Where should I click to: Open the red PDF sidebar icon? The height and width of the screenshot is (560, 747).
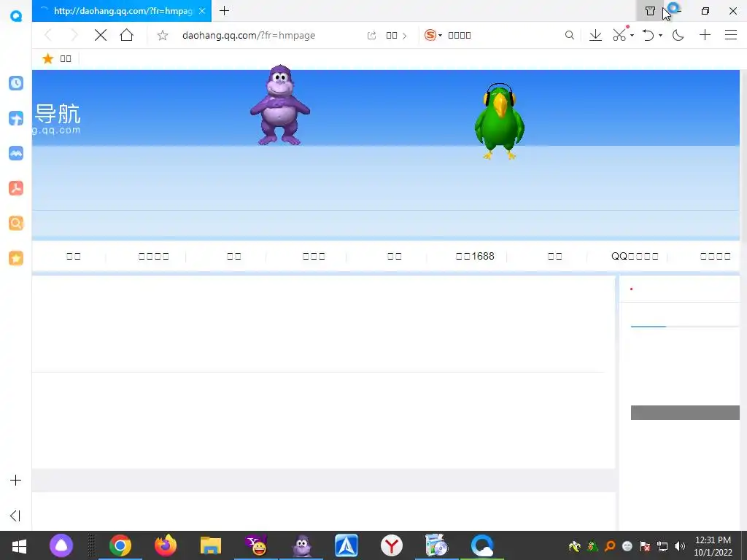(16, 188)
